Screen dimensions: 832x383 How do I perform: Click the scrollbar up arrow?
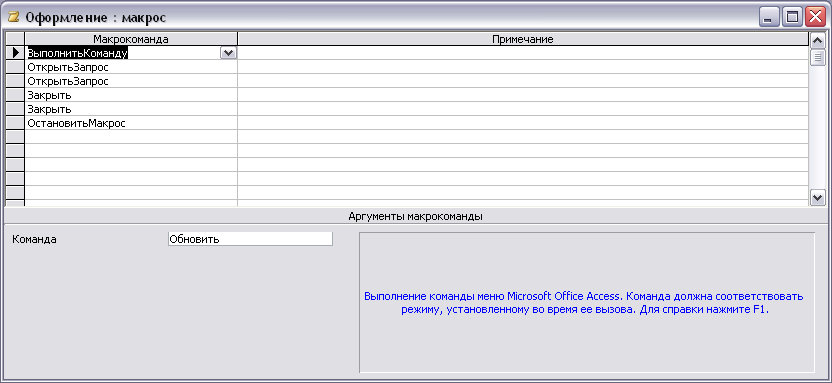click(x=817, y=40)
